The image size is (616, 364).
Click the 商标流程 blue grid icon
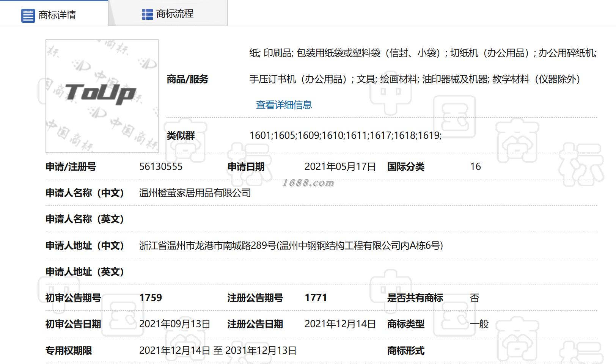click(x=147, y=14)
